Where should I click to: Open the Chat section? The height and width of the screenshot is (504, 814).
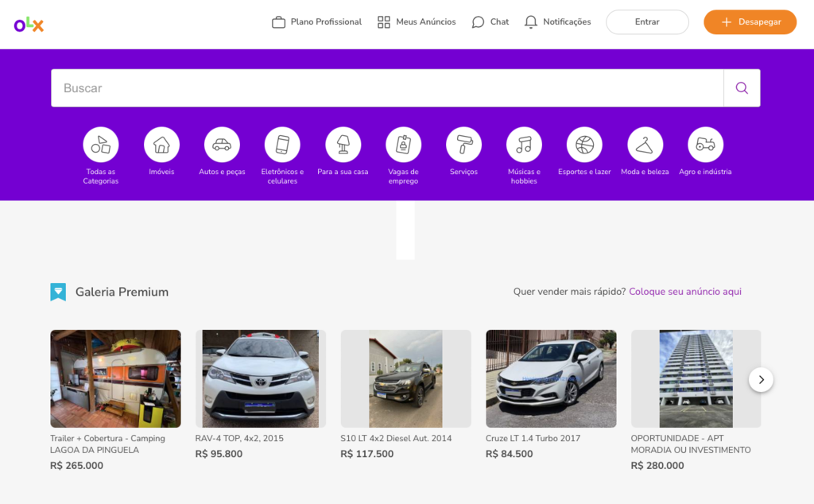(x=490, y=21)
